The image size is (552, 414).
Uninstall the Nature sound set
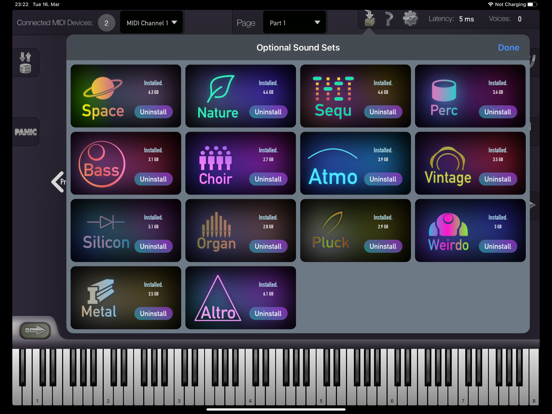click(268, 112)
